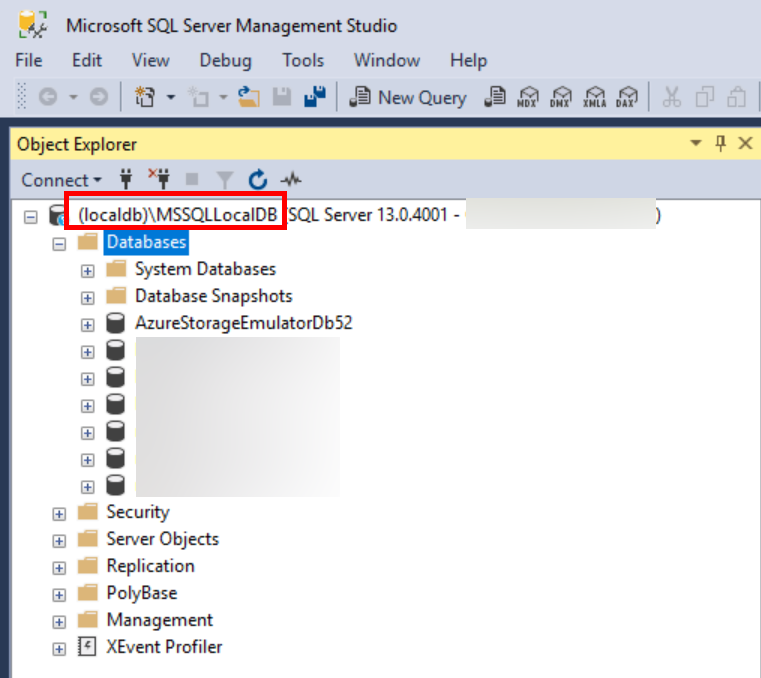Open Activity Monitor pulse icon

pyautogui.click(x=291, y=180)
